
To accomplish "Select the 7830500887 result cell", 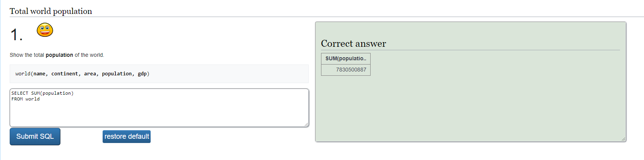I will click(x=346, y=70).
